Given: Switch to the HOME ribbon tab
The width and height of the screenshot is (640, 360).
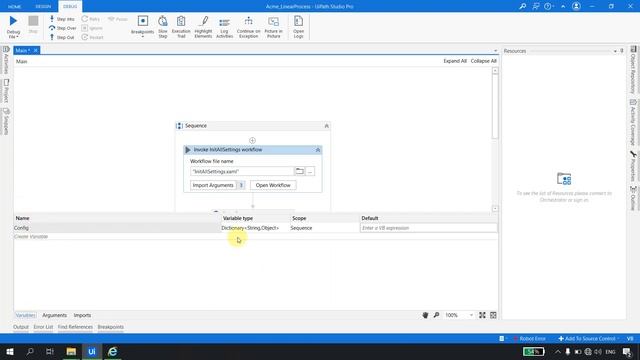Looking at the screenshot, I should tap(14, 7).
